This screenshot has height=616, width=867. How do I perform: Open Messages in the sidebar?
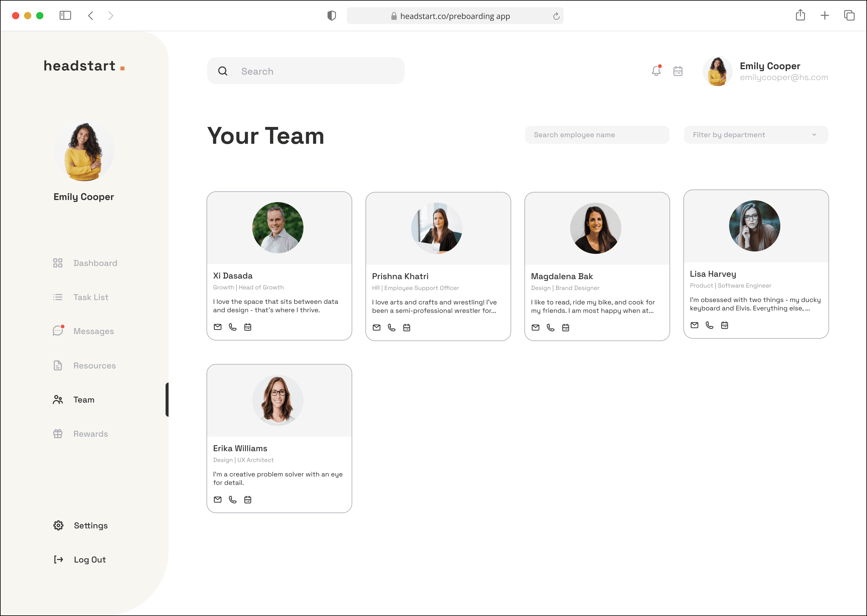click(93, 331)
